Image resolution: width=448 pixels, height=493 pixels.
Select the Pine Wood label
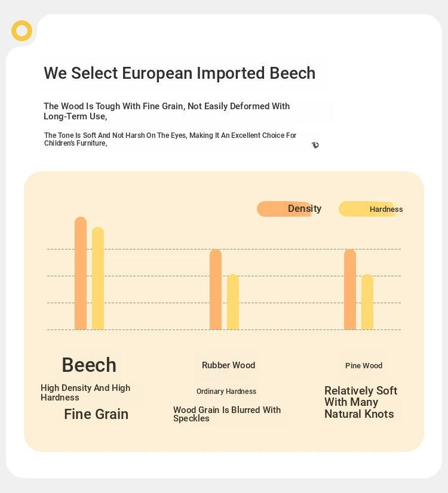[x=364, y=366]
